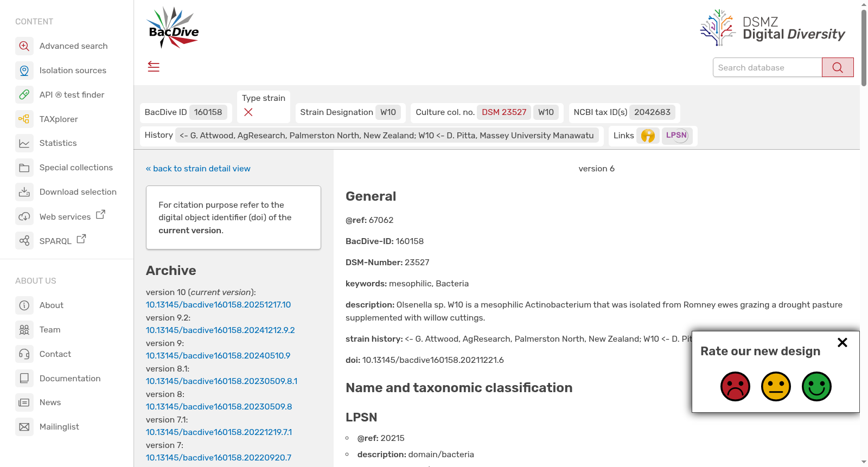
Task: Click the News newspaper icon
Action: tap(24, 402)
